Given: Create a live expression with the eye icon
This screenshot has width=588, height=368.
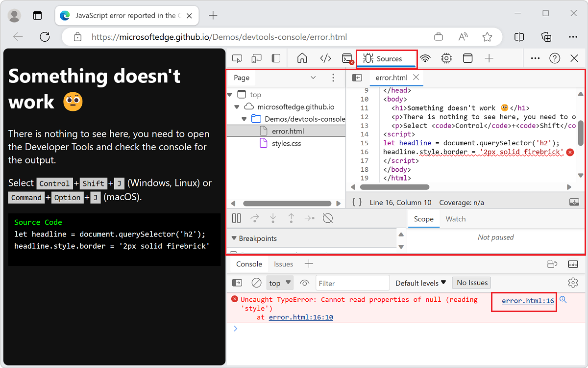Looking at the screenshot, I should tap(304, 283).
